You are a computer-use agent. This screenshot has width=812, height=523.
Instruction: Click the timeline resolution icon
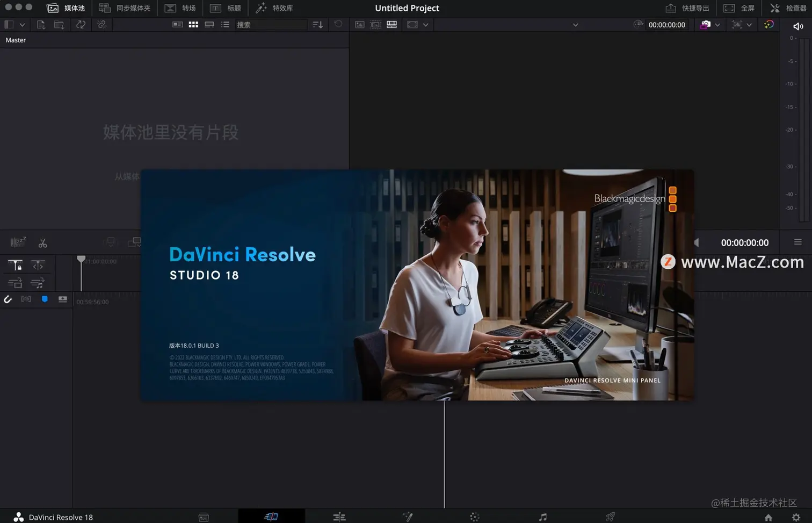click(737, 25)
